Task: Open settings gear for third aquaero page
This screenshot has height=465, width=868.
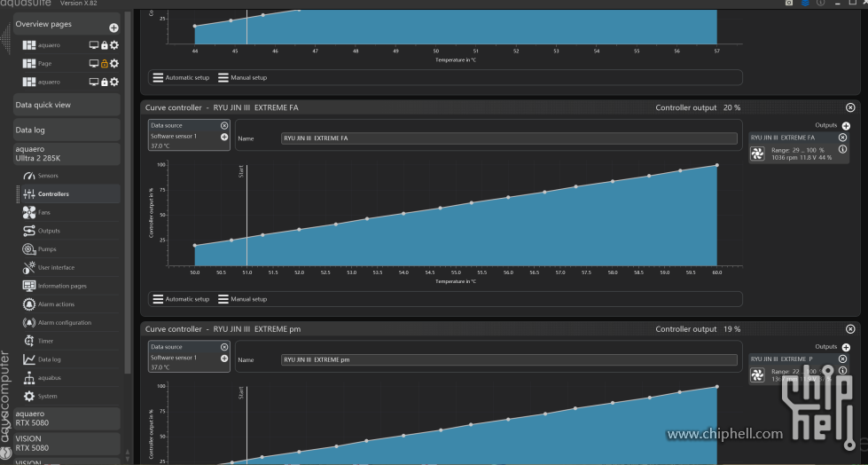Action: [x=114, y=82]
